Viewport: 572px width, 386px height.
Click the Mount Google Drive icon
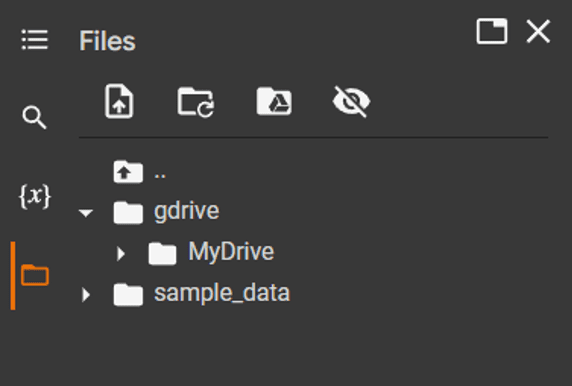point(274,101)
